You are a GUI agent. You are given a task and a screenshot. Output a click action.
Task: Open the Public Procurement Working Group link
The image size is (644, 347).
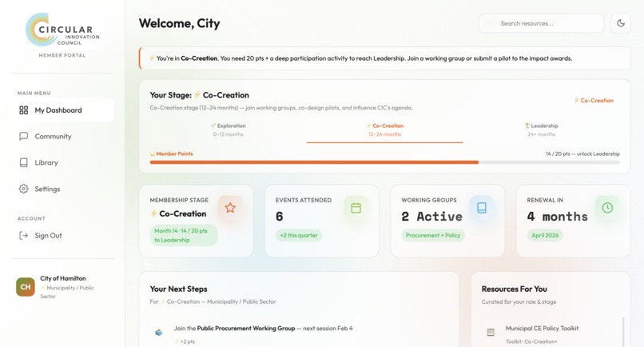coord(246,328)
